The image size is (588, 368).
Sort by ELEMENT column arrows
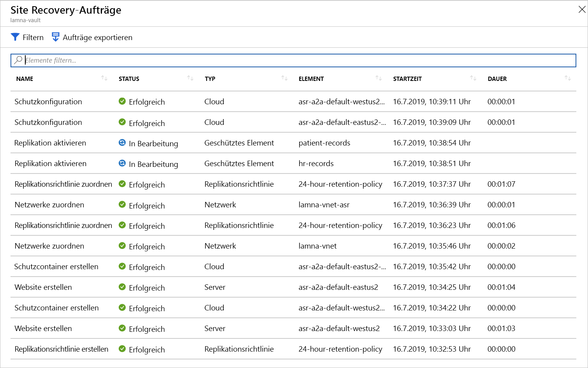pyautogui.click(x=379, y=78)
